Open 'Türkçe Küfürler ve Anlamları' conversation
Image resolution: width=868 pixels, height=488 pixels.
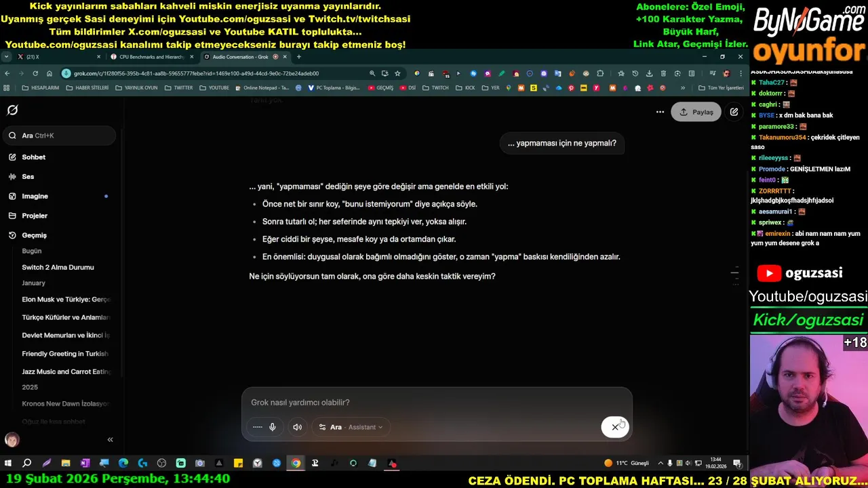[65, 317]
